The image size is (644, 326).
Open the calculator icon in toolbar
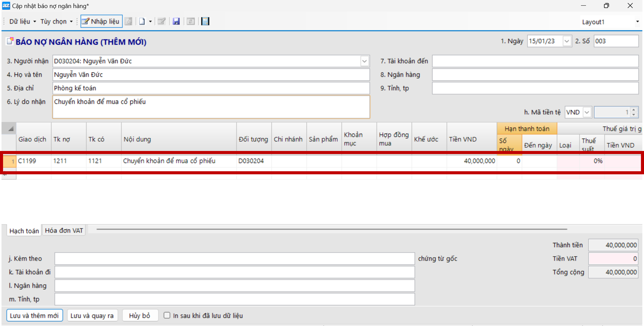click(205, 22)
